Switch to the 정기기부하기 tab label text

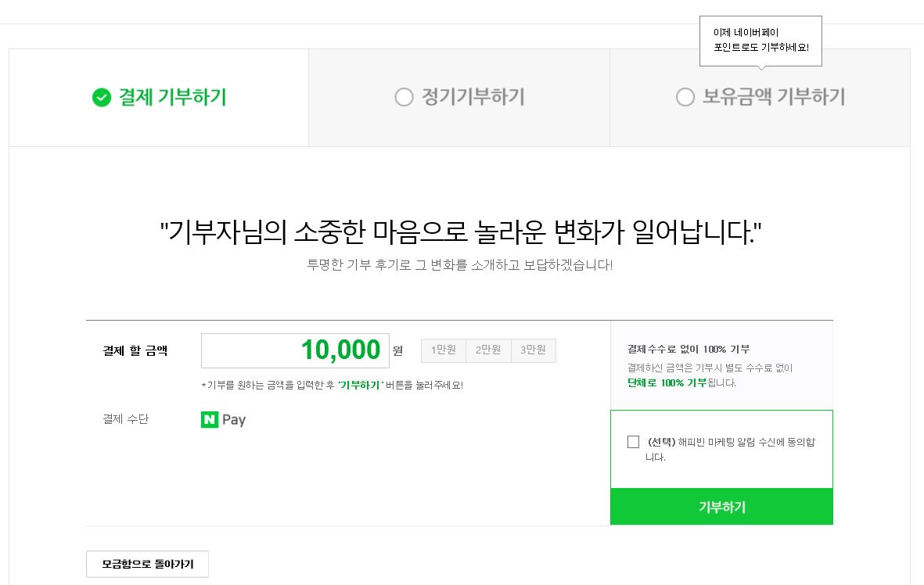click(x=473, y=98)
